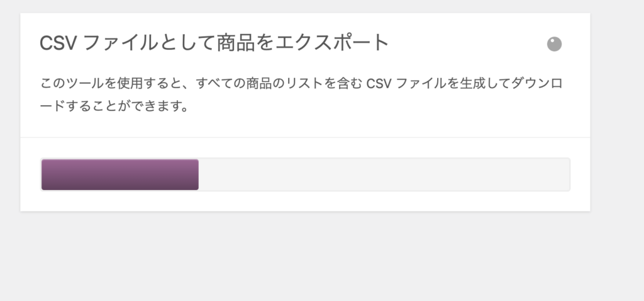Click the empty unfilled part of progress bar
This screenshot has width=644, height=301.
click(x=384, y=174)
